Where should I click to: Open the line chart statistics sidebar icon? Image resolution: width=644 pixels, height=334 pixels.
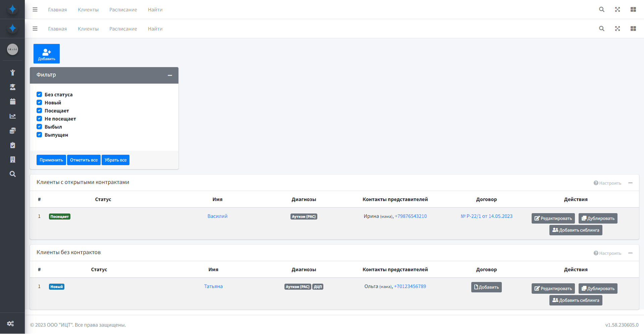pyautogui.click(x=12, y=116)
